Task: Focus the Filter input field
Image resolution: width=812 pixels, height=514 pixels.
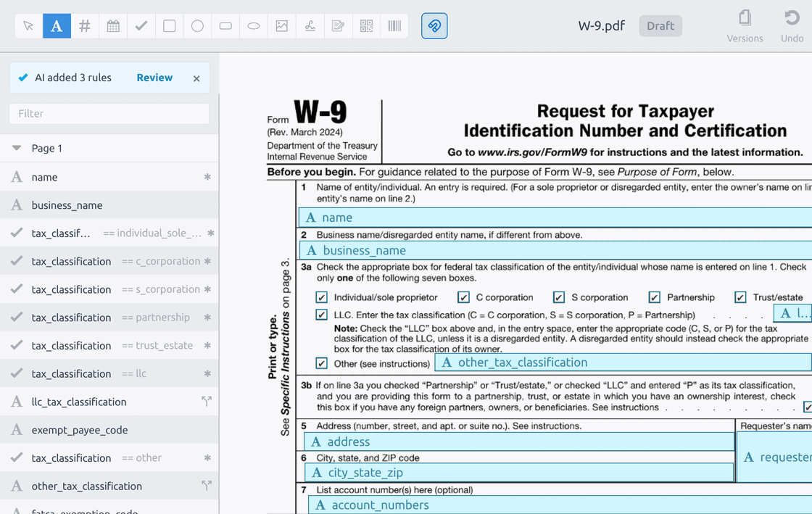Action: (x=109, y=113)
